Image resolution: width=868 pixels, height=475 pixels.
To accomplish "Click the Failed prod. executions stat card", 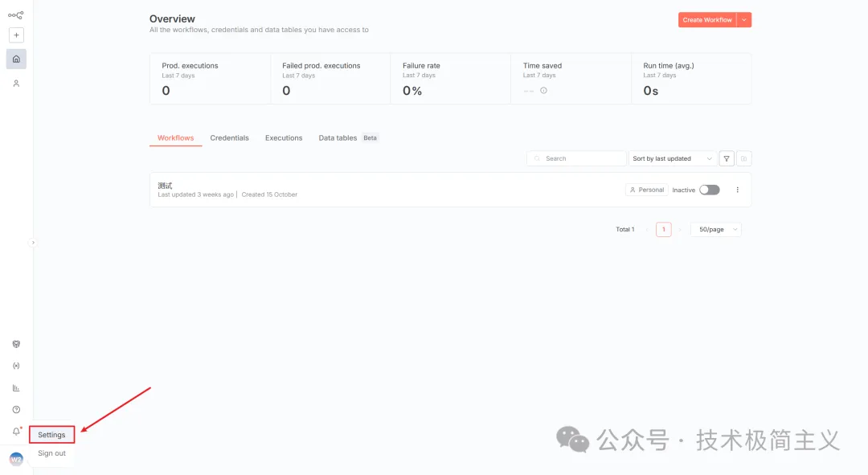I will click(330, 79).
